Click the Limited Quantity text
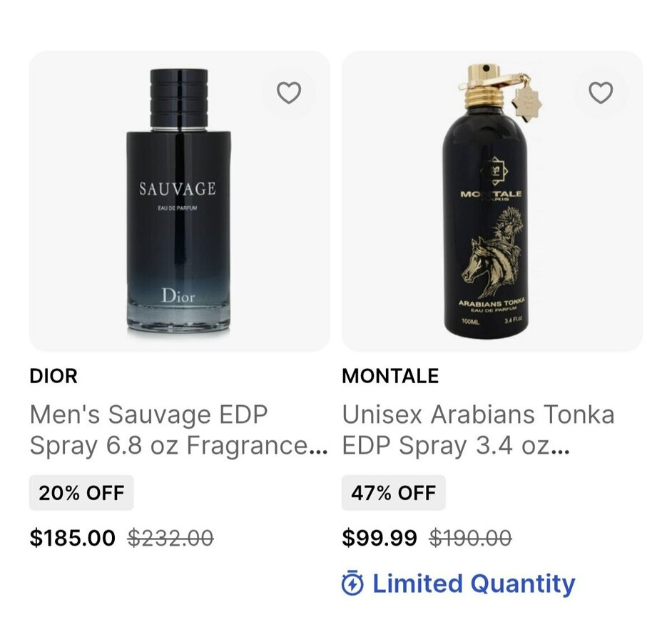The image size is (672, 642). tap(474, 584)
